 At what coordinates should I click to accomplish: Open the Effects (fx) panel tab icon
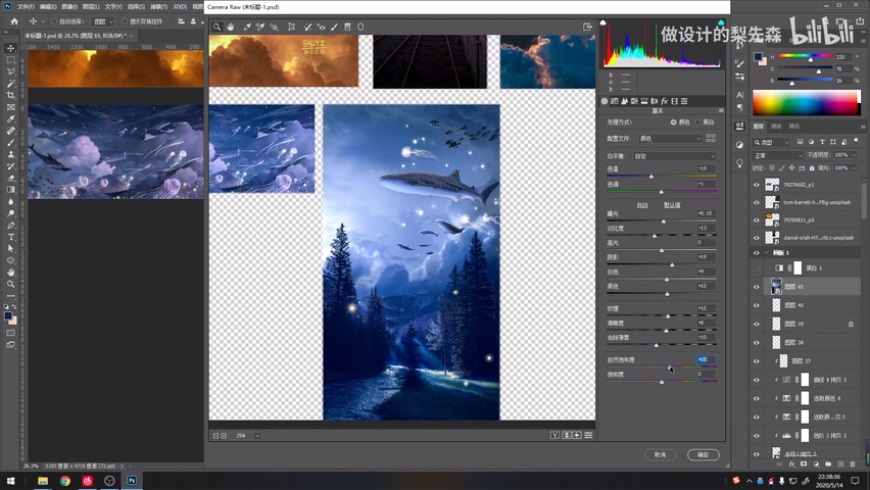coord(664,101)
